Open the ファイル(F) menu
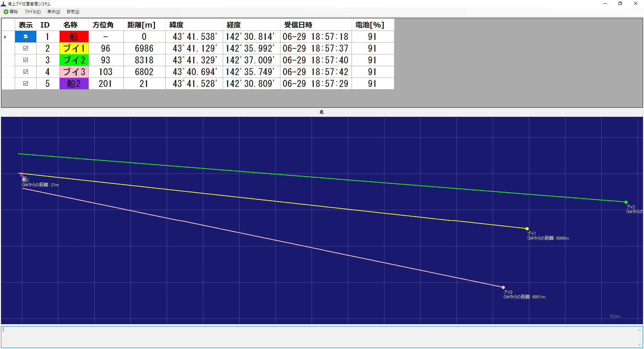 coord(33,12)
